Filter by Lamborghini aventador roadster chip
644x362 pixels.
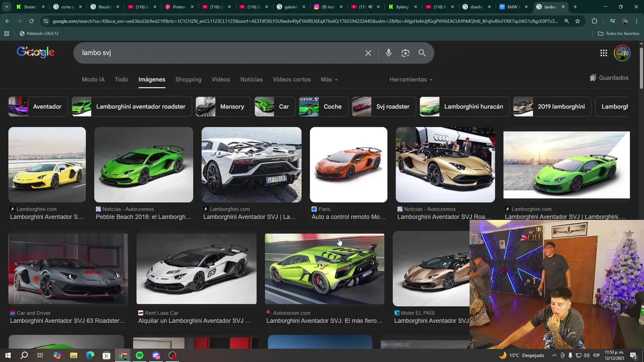click(132, 107)
